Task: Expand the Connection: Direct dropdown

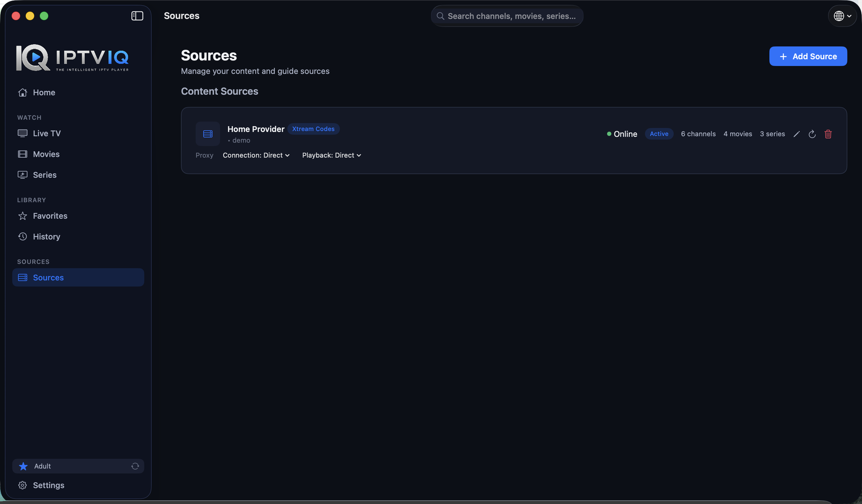Action: click(256, 156)
